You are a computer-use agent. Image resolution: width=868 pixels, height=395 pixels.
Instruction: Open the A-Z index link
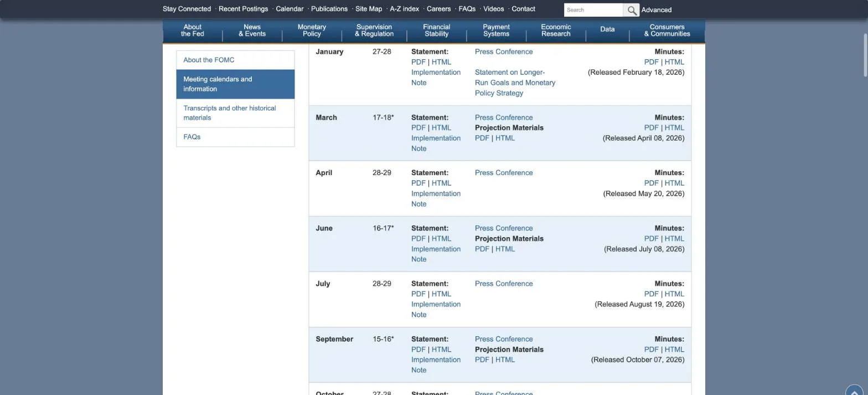[x=404, y=9]
